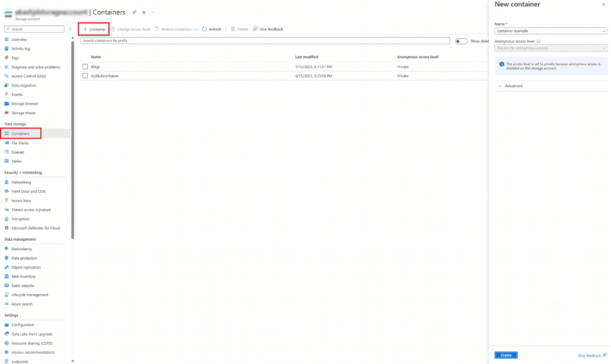Click the Delete toolbar button
This screenshot has width=611, height=364.
pos(239,29)
